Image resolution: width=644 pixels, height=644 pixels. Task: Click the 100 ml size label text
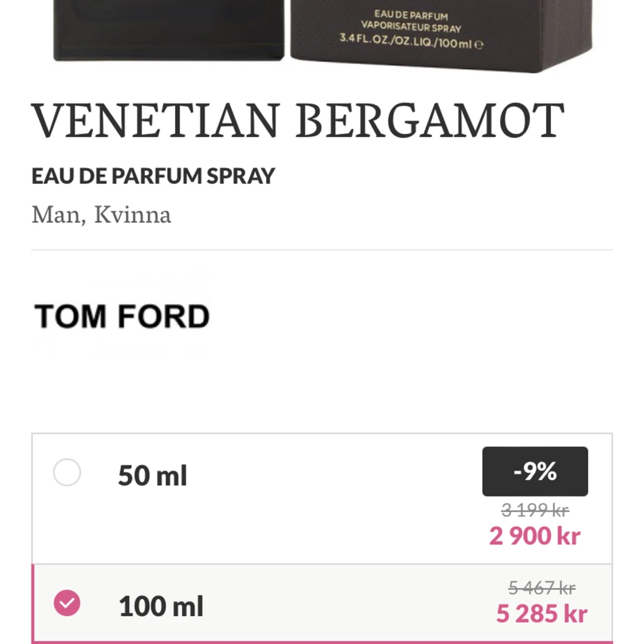click(161, 605)
